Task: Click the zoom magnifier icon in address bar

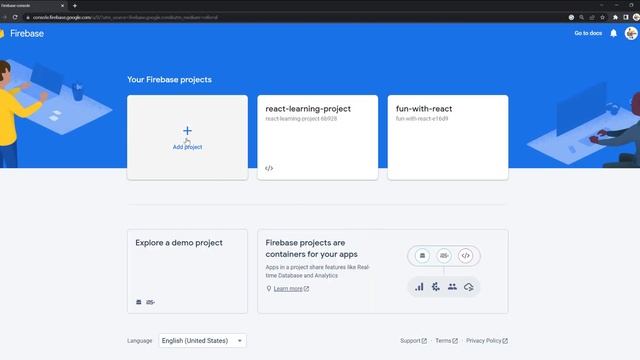Action: click(x=581, y=17)
